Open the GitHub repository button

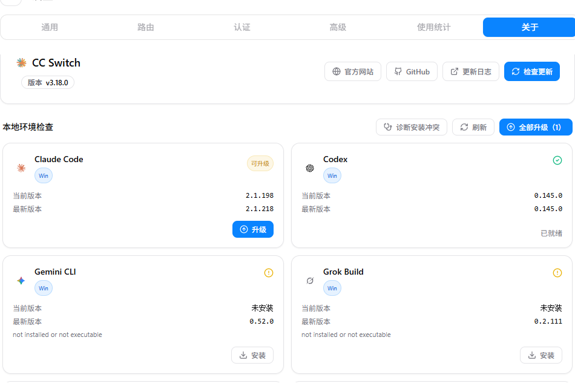coord(412,71)
